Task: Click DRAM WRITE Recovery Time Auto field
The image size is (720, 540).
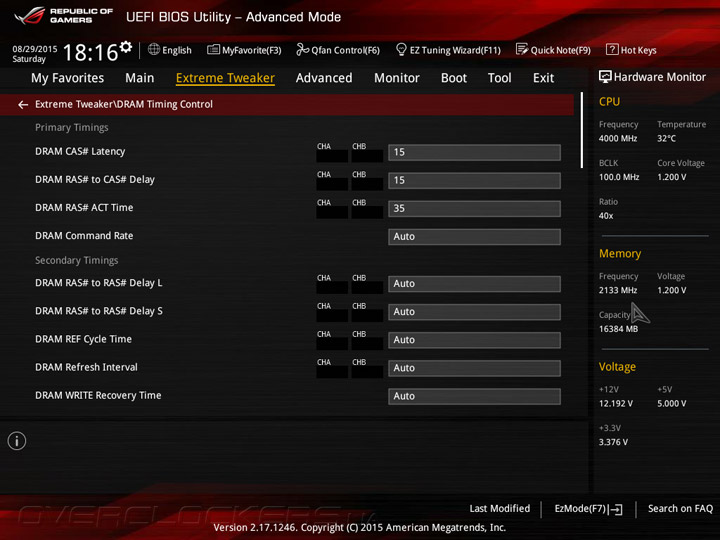Action: point(474,396)
